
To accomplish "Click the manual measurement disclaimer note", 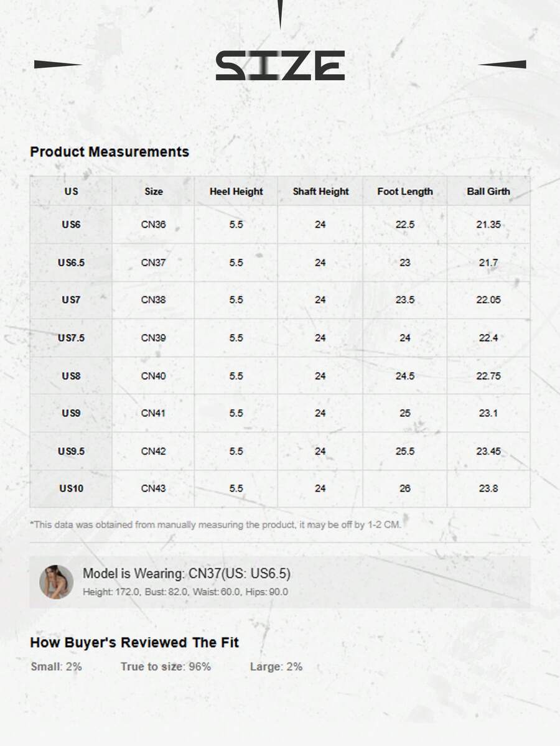I will [x=216, y=525].
